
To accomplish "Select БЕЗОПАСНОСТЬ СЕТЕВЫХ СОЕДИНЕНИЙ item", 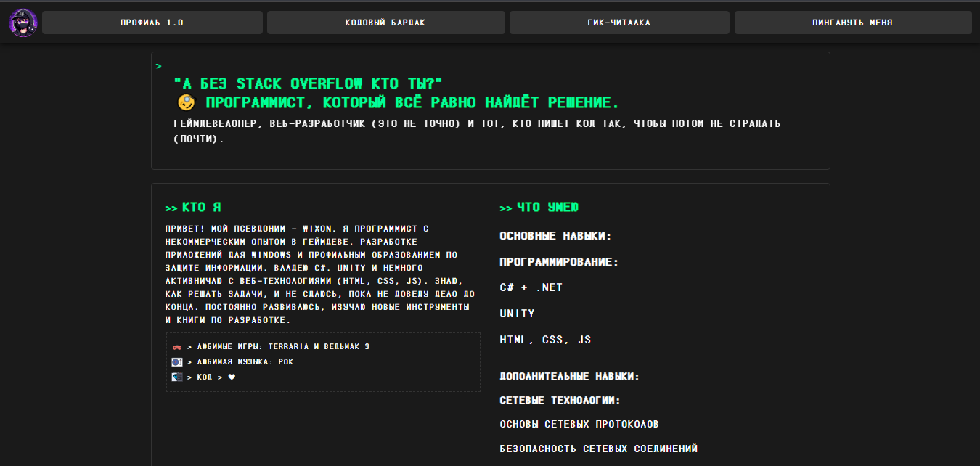I will 599,449.
